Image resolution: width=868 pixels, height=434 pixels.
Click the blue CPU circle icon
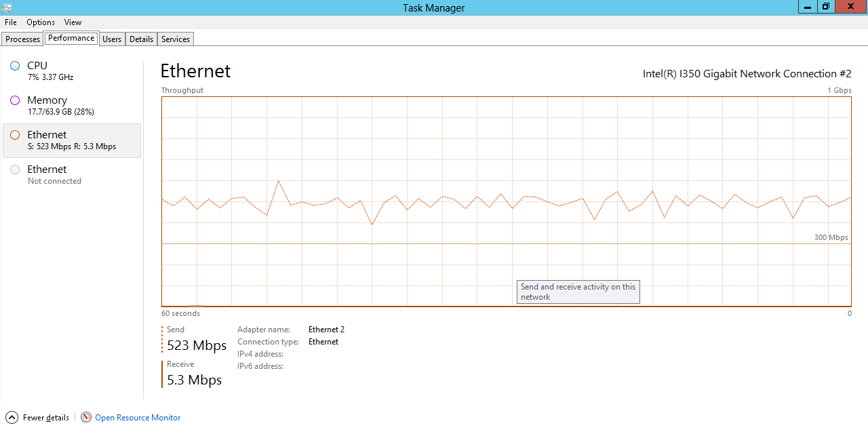click(15, 66)
